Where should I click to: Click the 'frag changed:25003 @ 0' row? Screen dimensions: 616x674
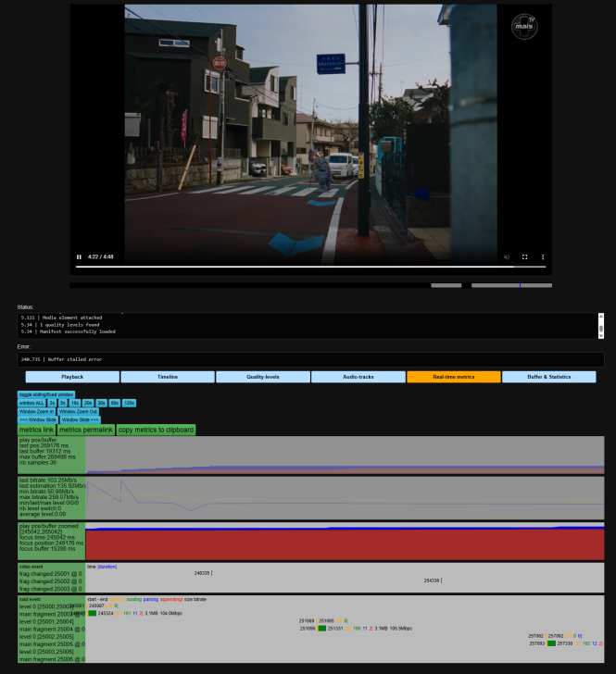(50, 589)
